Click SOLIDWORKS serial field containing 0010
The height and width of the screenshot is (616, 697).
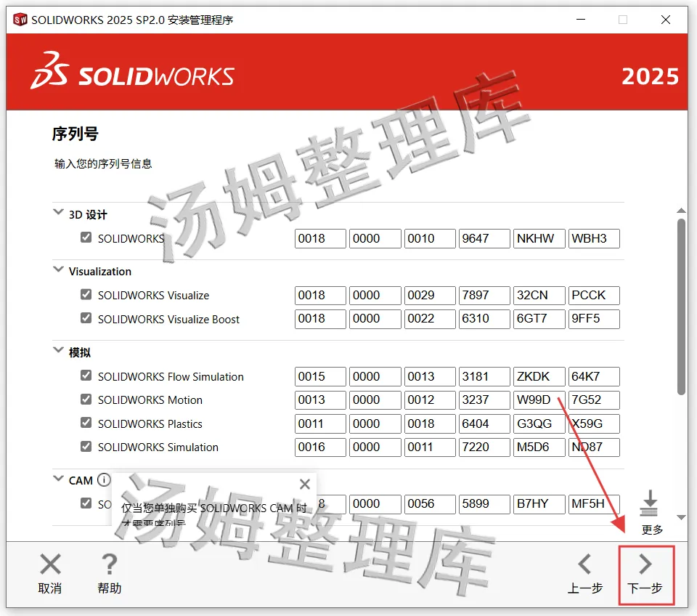(x=429, y=238)
